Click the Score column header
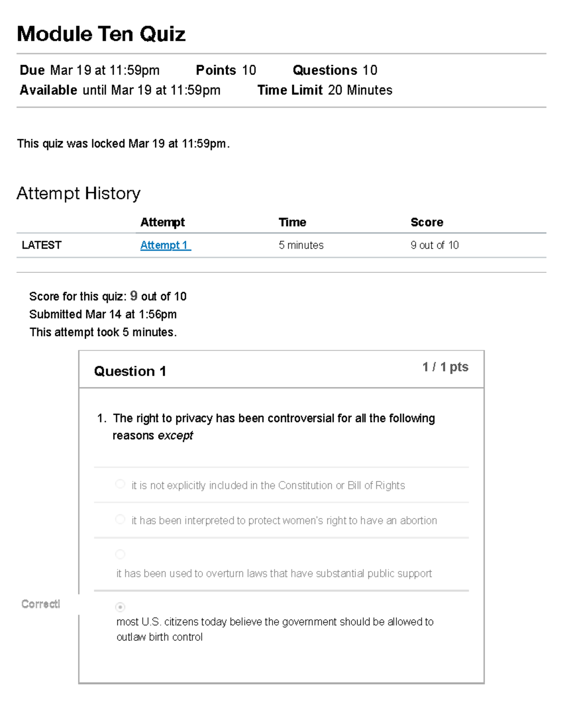Image resolution: width=563 pixels, height=728 pixels. tap(427, 222)
